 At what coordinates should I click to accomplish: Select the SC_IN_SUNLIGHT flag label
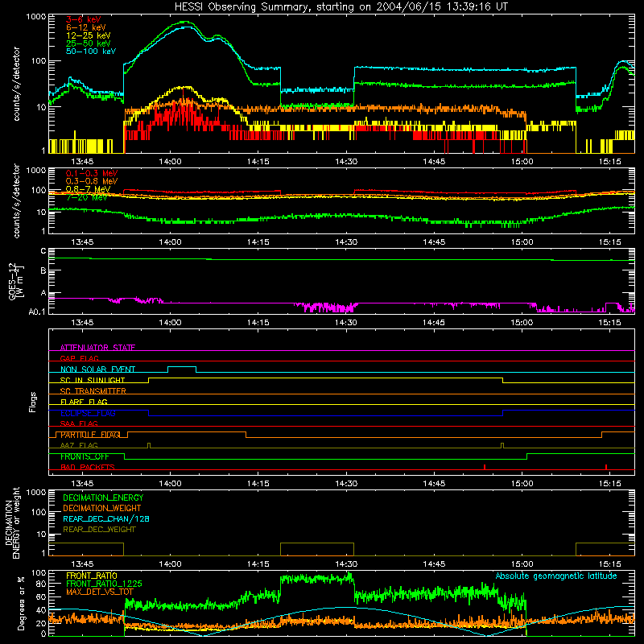[x=93, y=380]
